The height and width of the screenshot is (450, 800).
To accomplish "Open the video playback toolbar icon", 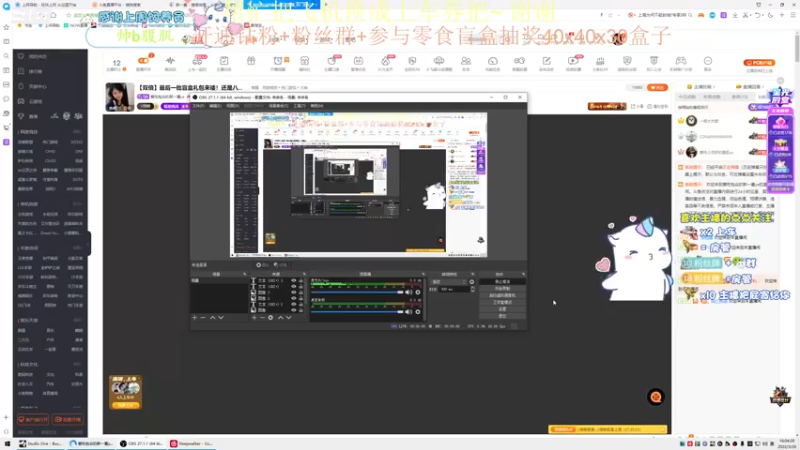I will tap(573, 63).
